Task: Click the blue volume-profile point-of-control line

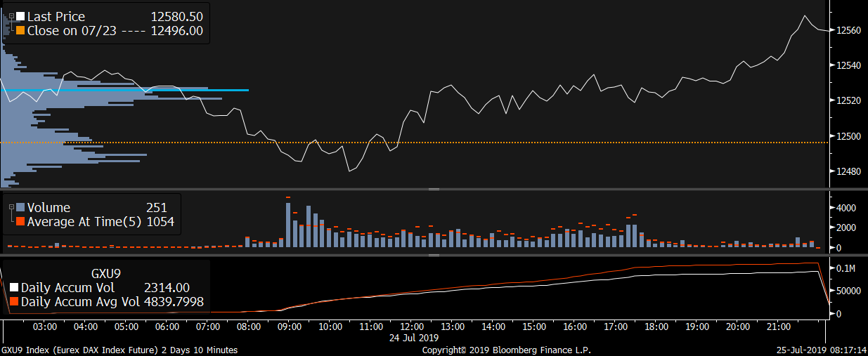Action: [x=124, y=90]
